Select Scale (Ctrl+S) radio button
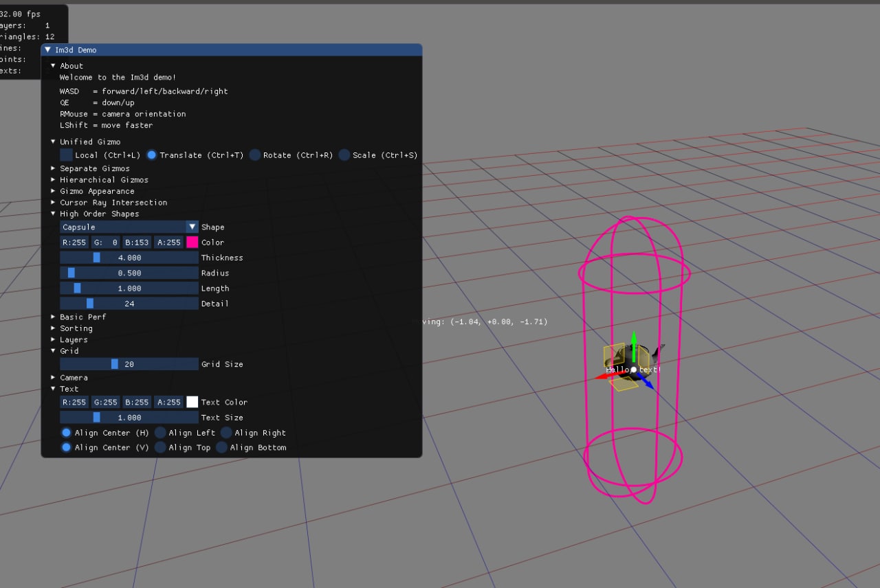Screen dimensions: 880x588 344,155
